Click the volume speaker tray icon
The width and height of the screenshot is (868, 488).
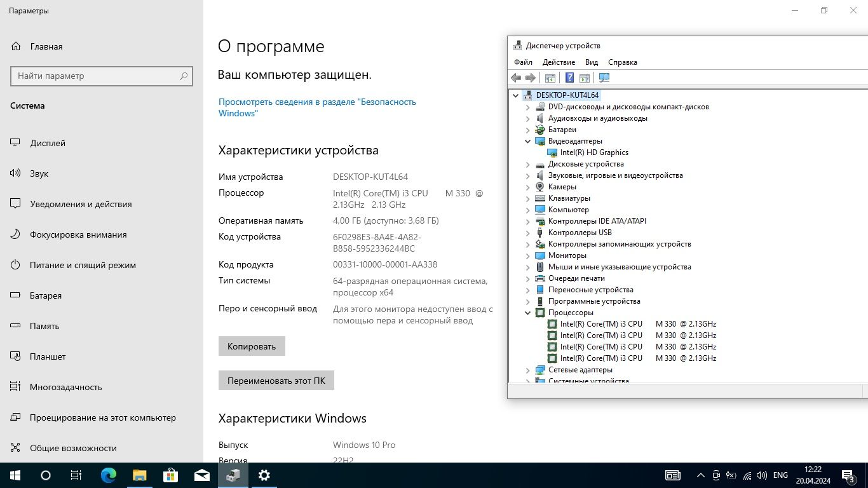click(761, 475)
